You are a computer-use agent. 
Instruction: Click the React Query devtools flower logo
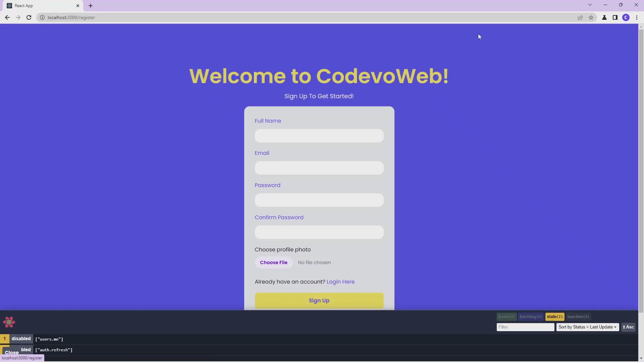(x=9, y=322)
